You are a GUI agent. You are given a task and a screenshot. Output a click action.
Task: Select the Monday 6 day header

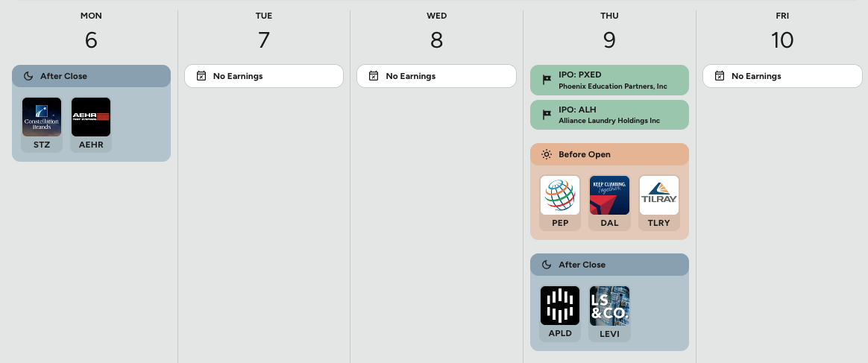click(91, 31)
